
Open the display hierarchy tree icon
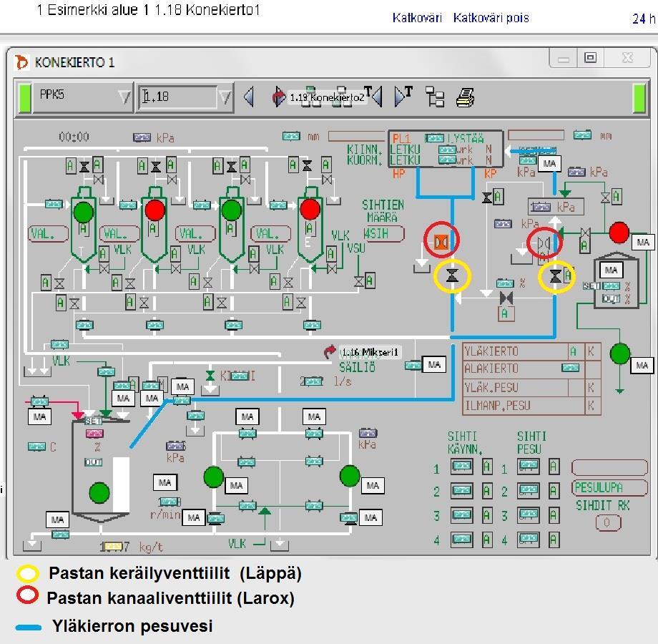click(x=435, y=97)
